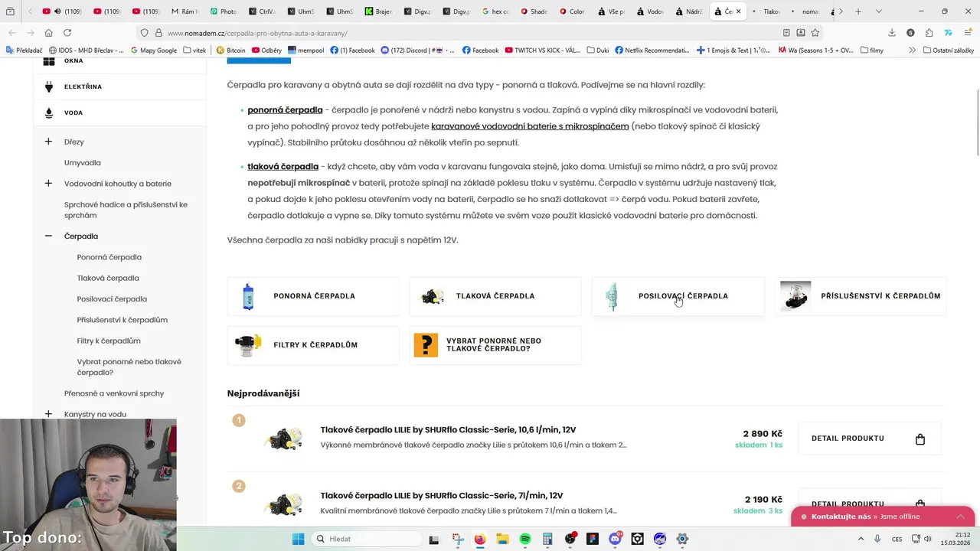Viewport: 980px width, 551px height.
Task: Expand Vodovodní kohoutky a baterie category
Action: [48, 184]
